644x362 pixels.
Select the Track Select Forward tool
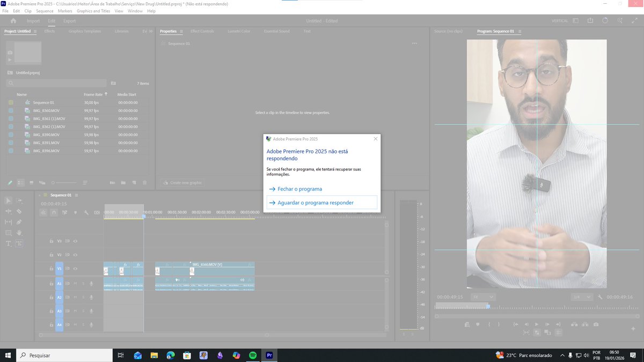tap(19, 200)
